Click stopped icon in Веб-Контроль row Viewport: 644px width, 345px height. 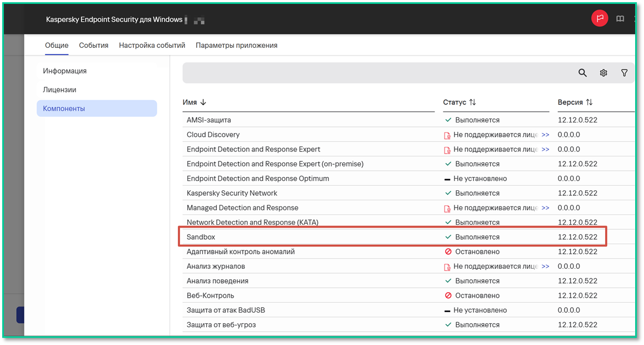tap(448, 295)
